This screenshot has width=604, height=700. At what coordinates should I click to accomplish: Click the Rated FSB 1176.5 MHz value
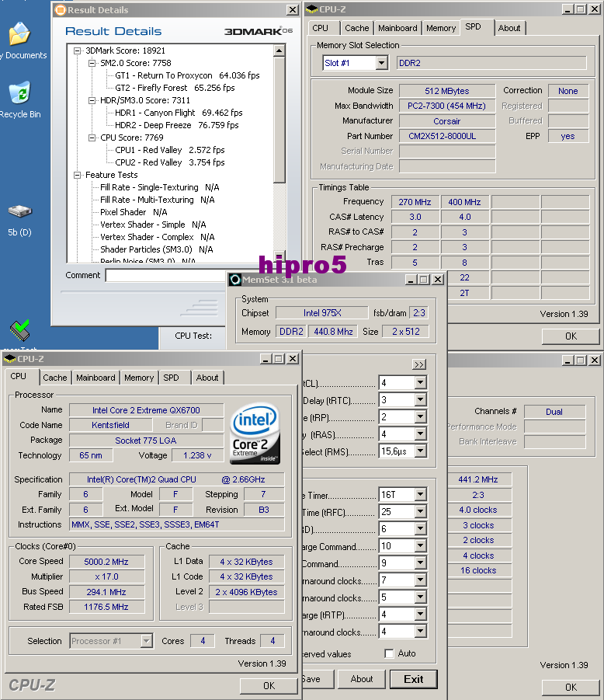[106, 607]
